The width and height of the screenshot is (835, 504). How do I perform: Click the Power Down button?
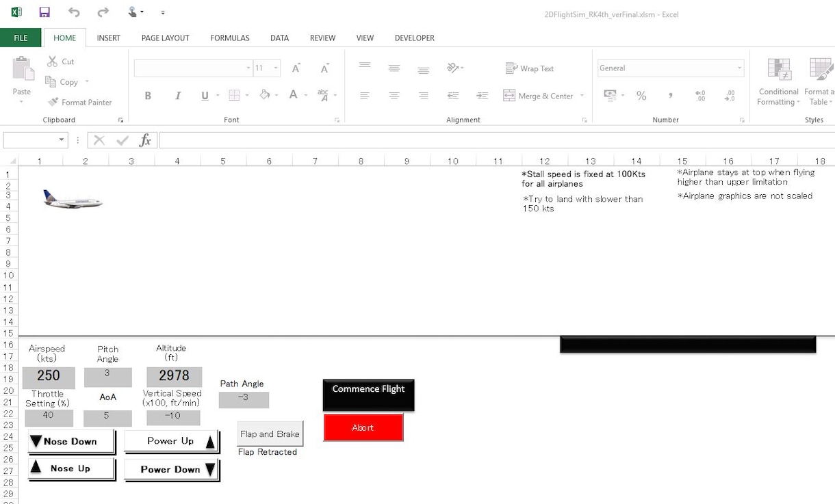pos(172,470)
